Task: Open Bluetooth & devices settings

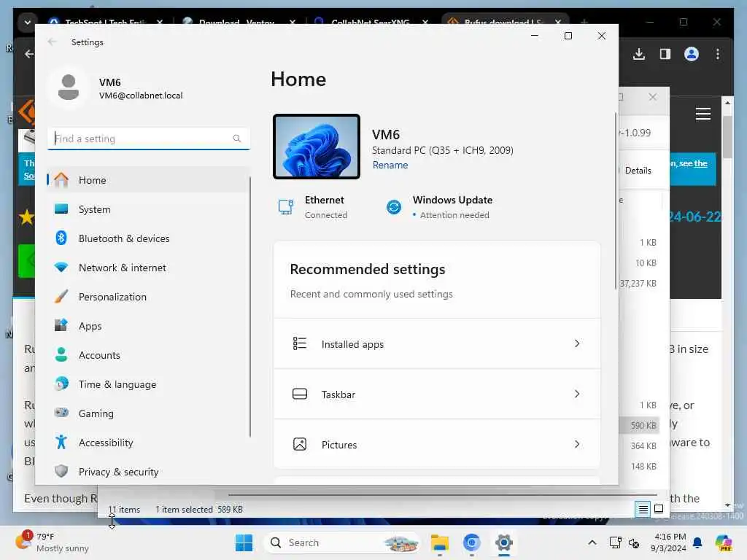Action: (148, 238)
